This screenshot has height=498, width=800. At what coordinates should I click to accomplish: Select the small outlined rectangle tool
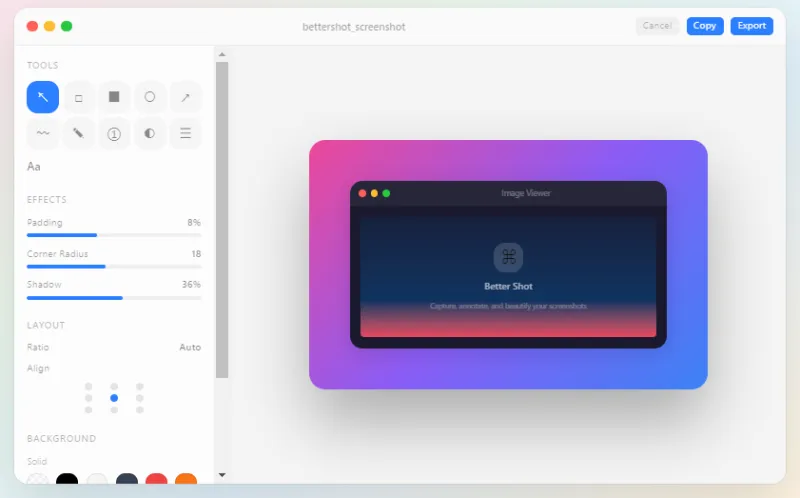79,97
